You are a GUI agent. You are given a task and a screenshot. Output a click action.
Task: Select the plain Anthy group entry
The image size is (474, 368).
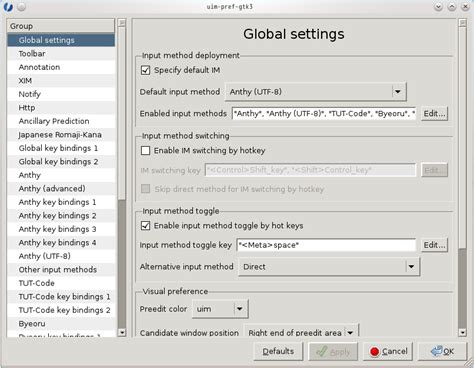tap(61, 175)
